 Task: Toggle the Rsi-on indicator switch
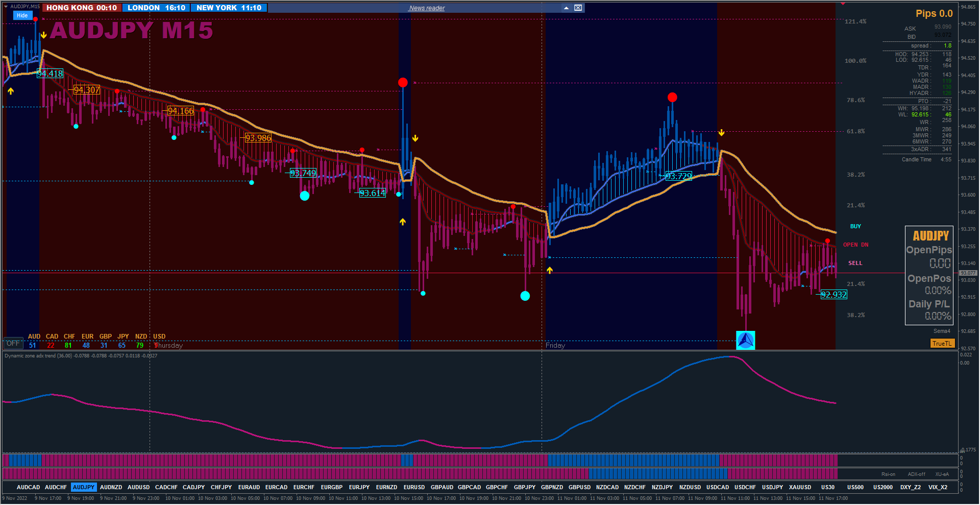888,474
